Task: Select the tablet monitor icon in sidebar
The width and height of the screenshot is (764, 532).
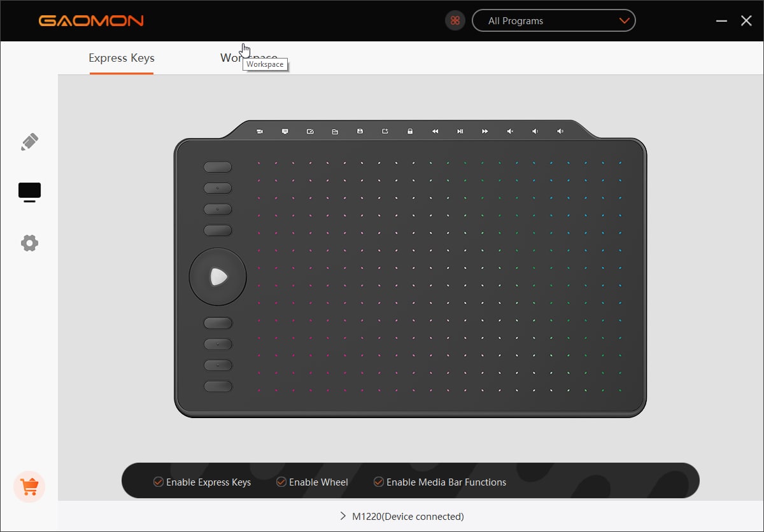Action: tap(29, 192)
